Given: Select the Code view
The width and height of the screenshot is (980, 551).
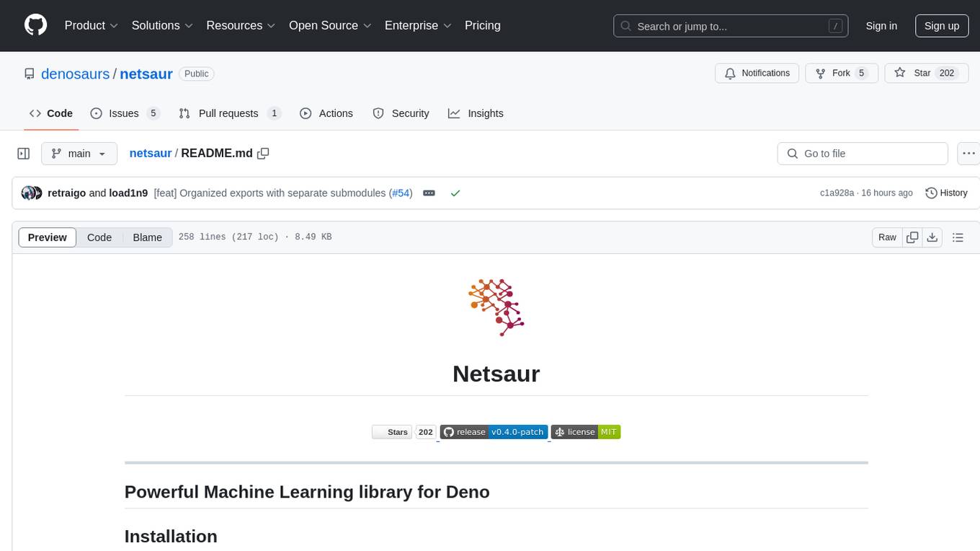Looking at the screenshot, I should pyautogui.click(x=99, y=237).
